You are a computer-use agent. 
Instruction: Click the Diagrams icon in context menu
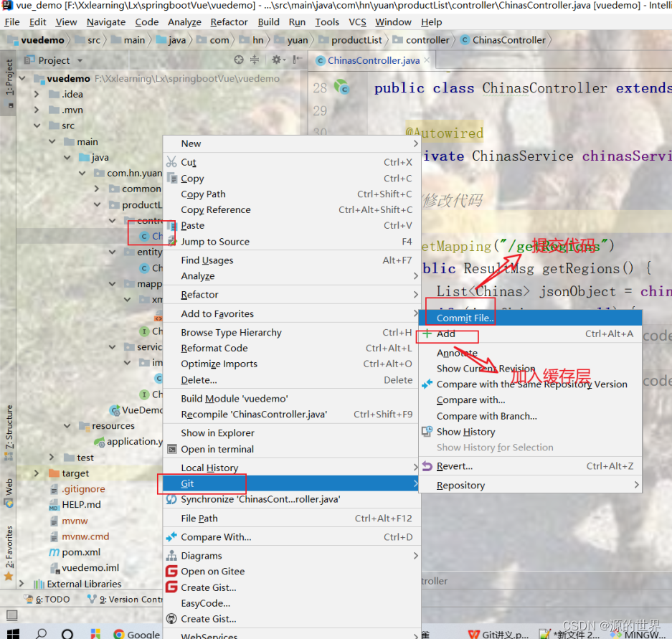[171, 555]
